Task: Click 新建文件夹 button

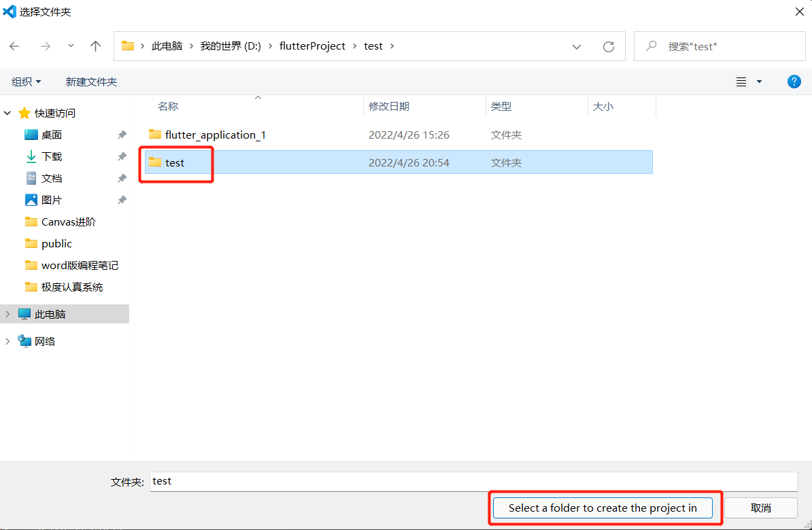Action: (x=91, y=82)
